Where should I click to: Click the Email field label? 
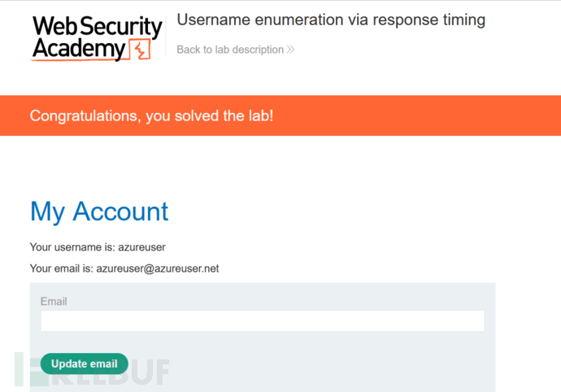click(54, 302)
